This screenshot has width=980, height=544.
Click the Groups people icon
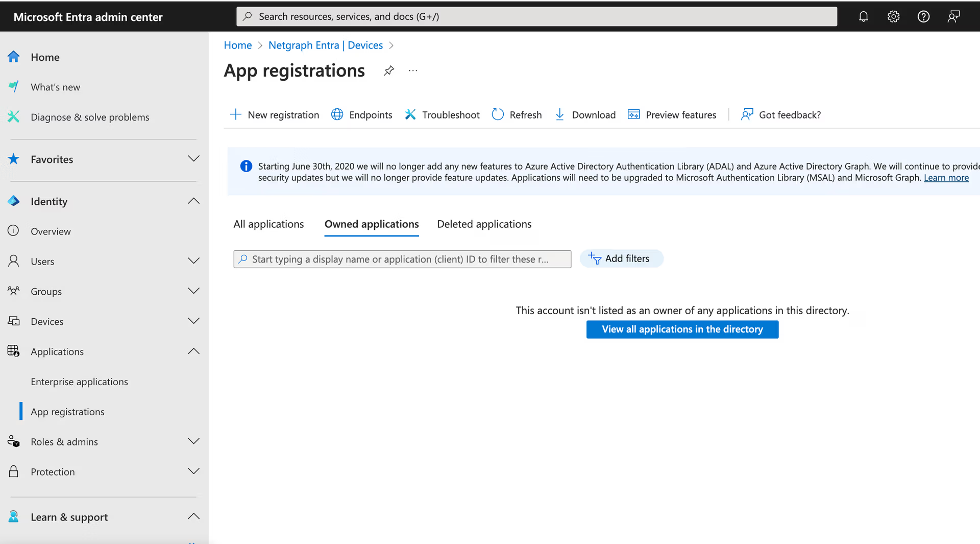(14, 291)
